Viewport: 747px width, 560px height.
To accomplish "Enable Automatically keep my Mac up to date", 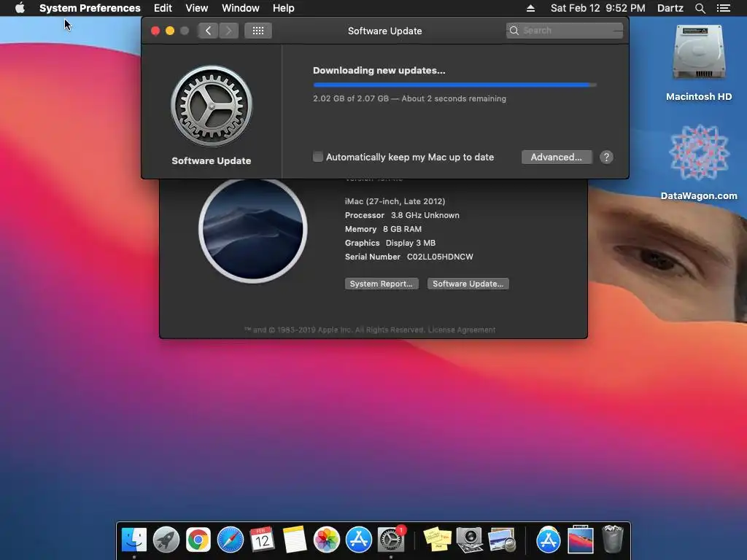I will (x=318, y=157).
